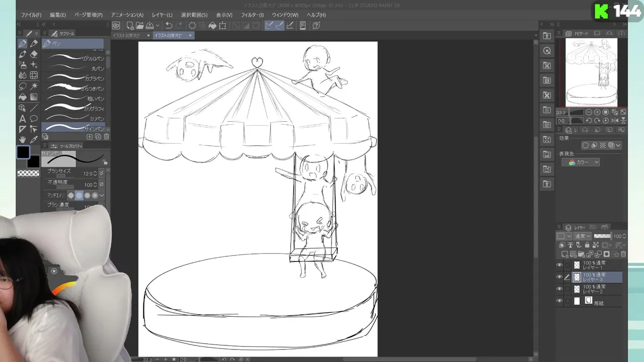Select the Balloon tool

34,119
